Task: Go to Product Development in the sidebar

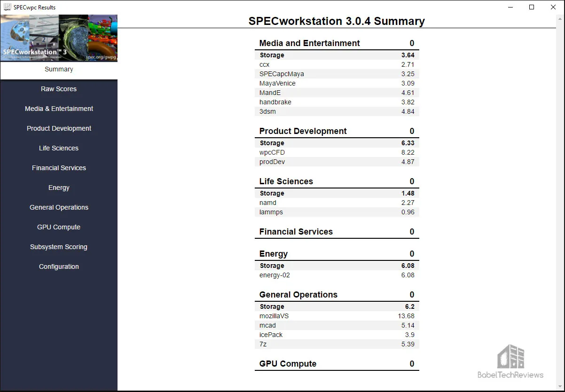Action: click(59, 128)
